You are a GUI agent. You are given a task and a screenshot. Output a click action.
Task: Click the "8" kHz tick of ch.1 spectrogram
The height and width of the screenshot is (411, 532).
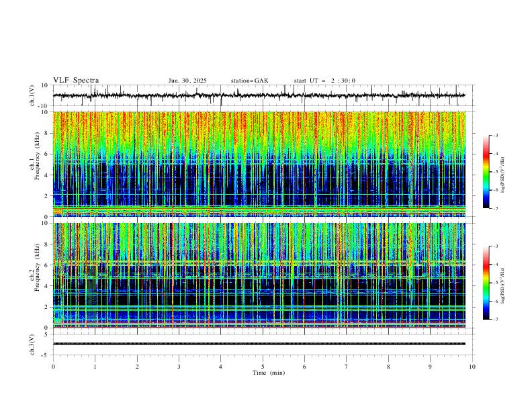(x=46, y=133)
